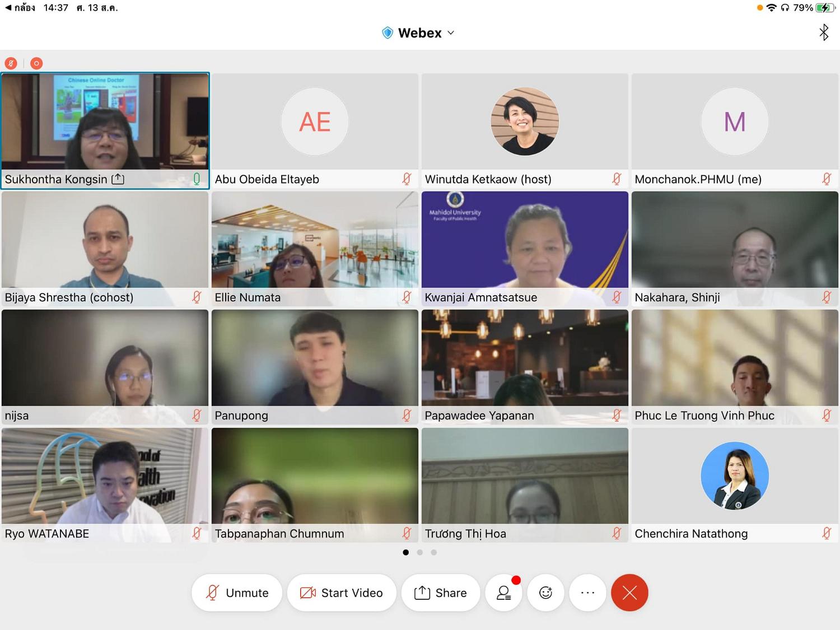
Task: Tap muted mic icon on Bijaya Shrestha tile
Action: [x=197, y=297]
